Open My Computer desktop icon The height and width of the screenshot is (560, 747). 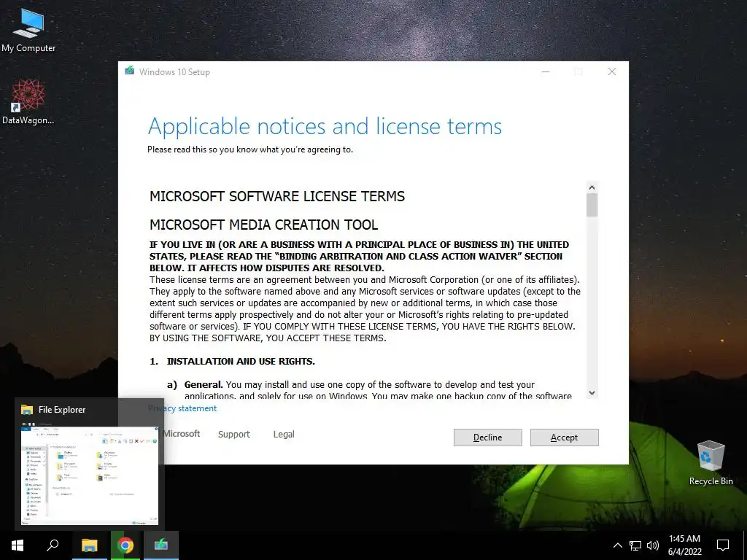point(28,29)
